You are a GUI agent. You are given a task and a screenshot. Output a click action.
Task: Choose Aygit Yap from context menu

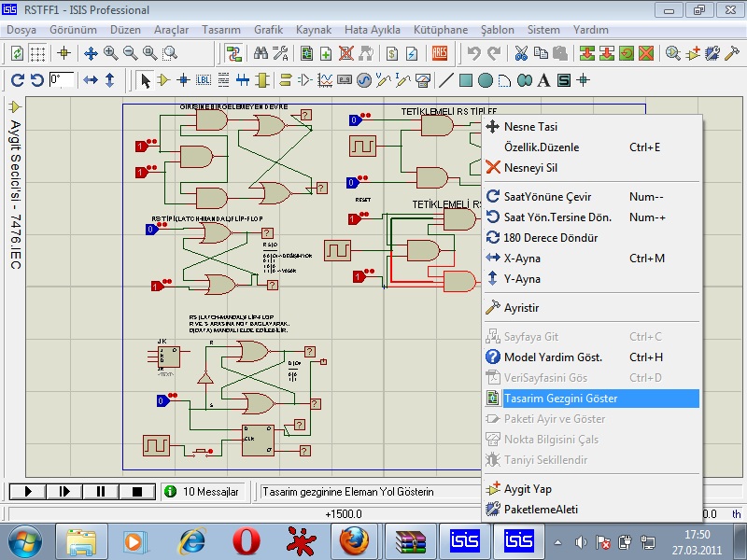point(591,489)
